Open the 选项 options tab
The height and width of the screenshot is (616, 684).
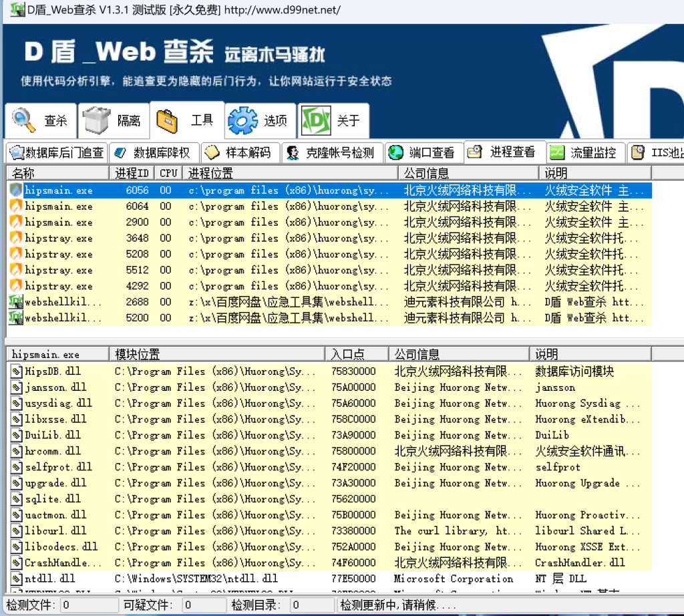pos(261,120)
